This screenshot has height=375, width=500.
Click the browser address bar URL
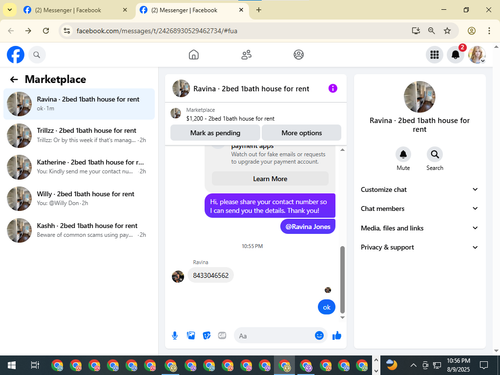157,31
